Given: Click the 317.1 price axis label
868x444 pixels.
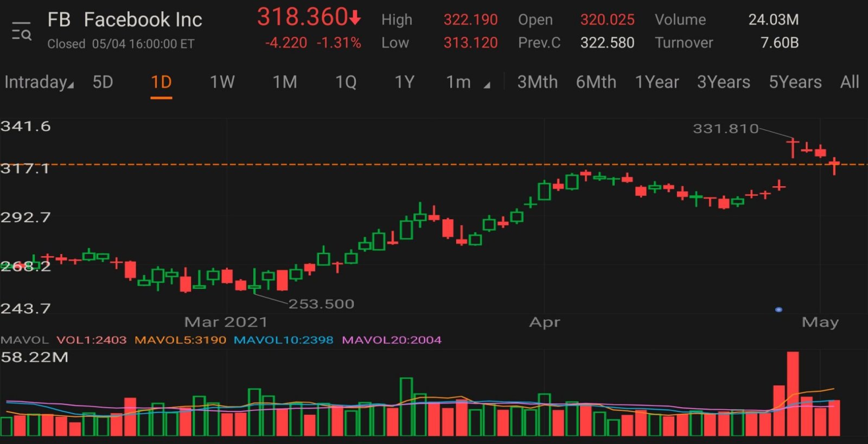Looking at the screenshot, I should click(x=25, y=169).
